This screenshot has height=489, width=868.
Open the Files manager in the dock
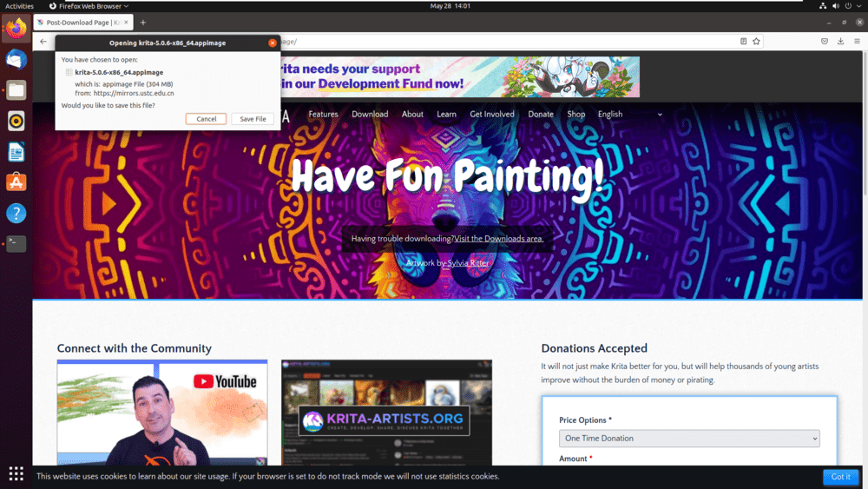point(16,89)
